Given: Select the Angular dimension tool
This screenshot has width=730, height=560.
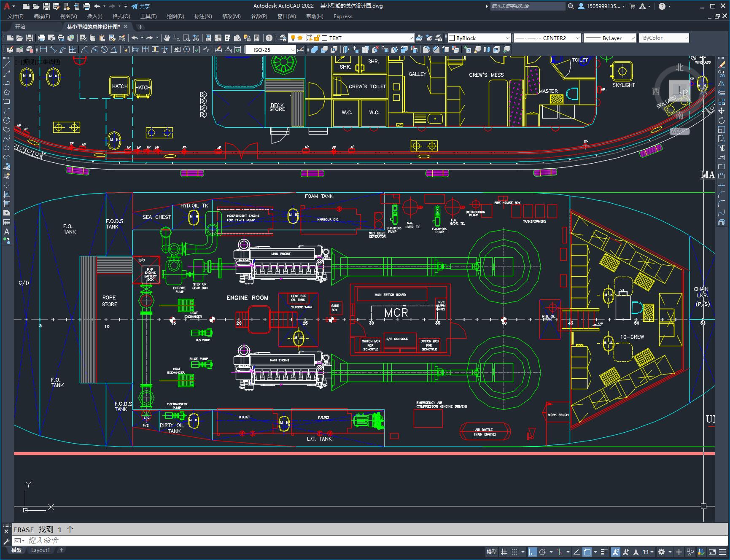Looking at the screenshot, I should [x=113, y=49].
